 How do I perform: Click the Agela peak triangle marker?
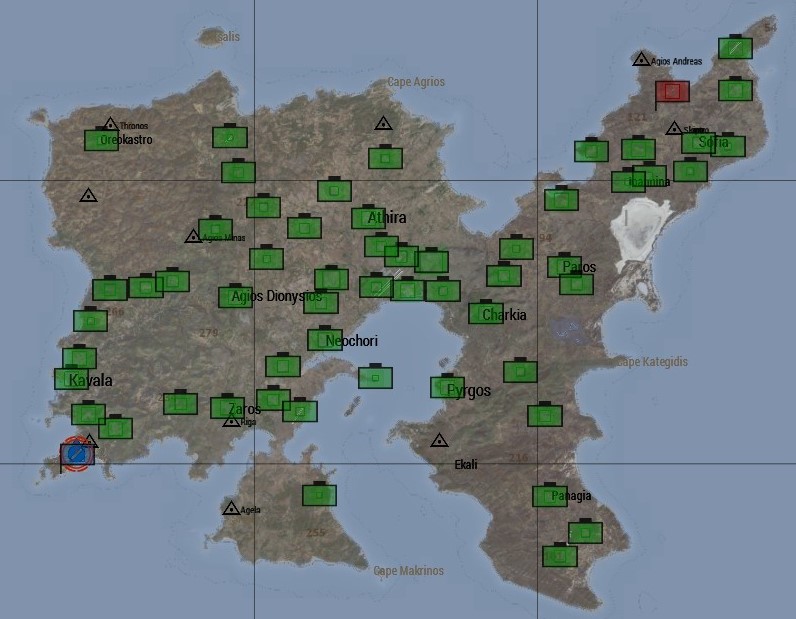(231, 508)
